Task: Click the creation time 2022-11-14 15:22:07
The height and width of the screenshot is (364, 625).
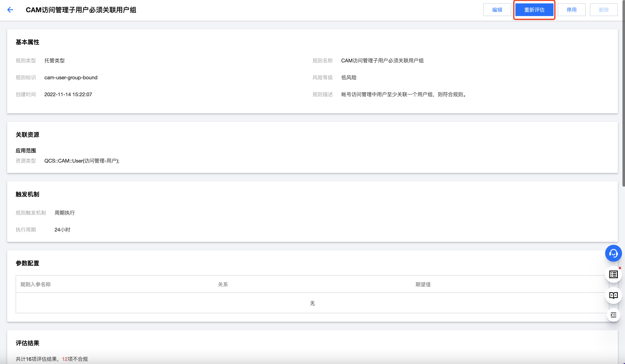Action: pos(68,94)
